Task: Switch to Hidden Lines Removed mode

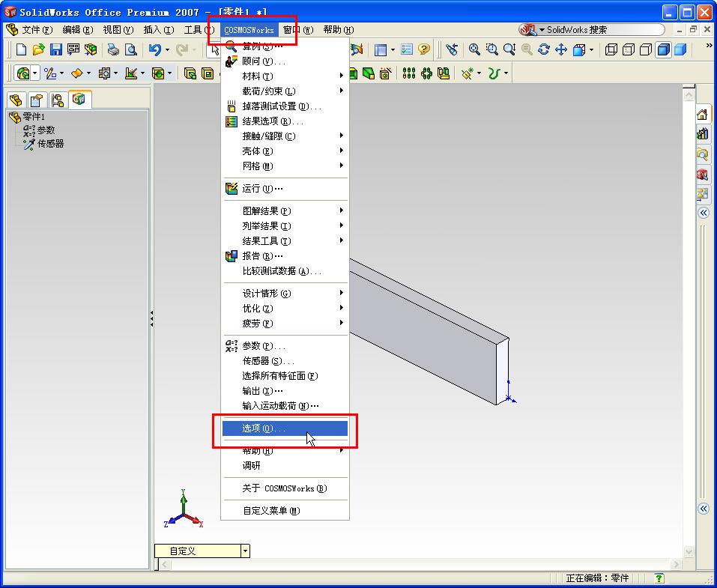Action: click(x=646, y=49)
